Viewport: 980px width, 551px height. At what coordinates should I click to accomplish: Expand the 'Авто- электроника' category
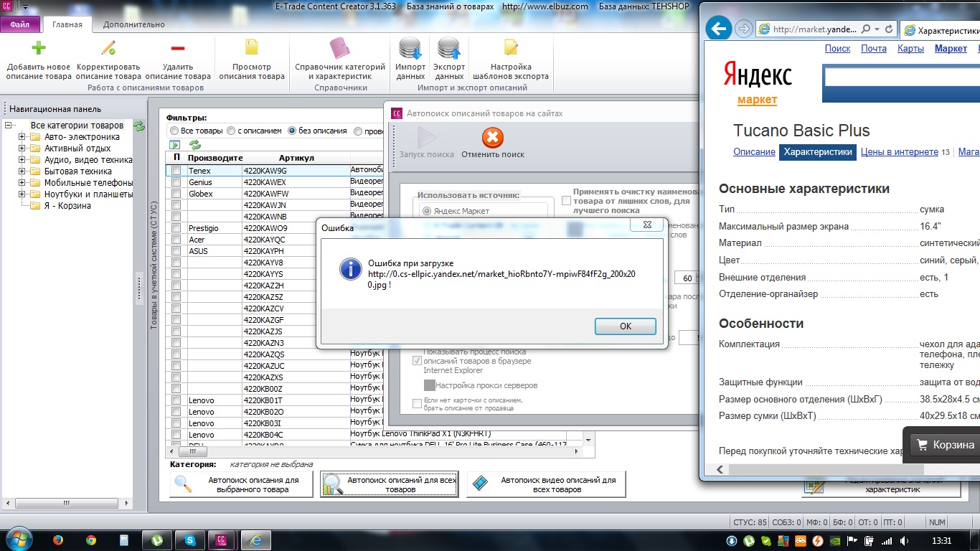(22, 137)
